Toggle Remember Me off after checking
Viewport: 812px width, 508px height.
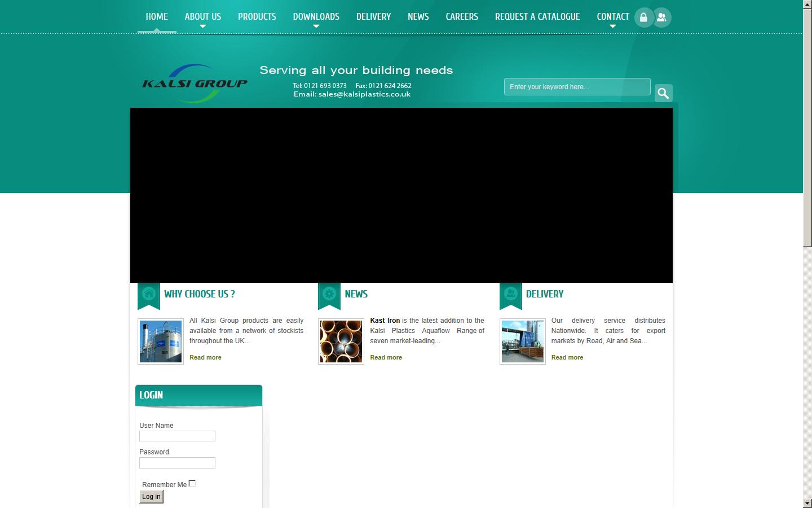pos(192,483)
